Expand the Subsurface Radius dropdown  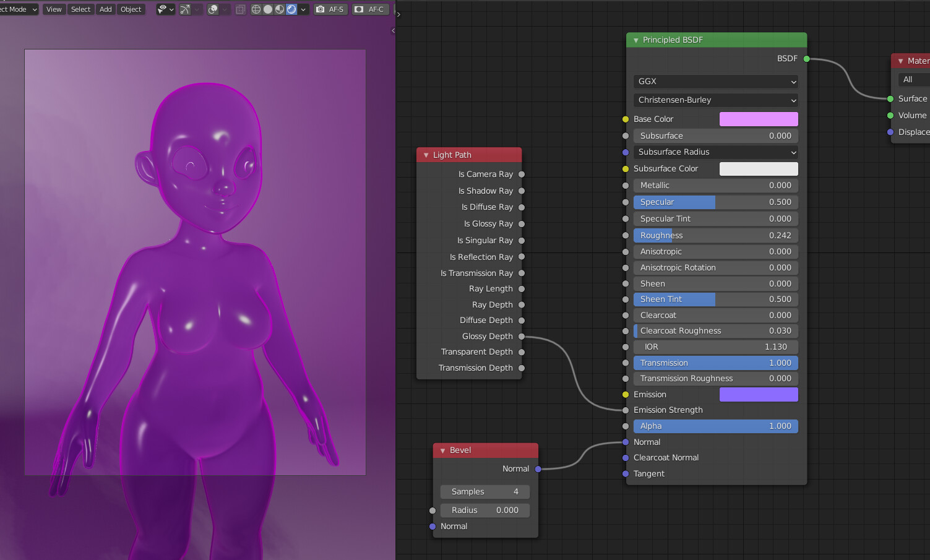click(715, 152)
